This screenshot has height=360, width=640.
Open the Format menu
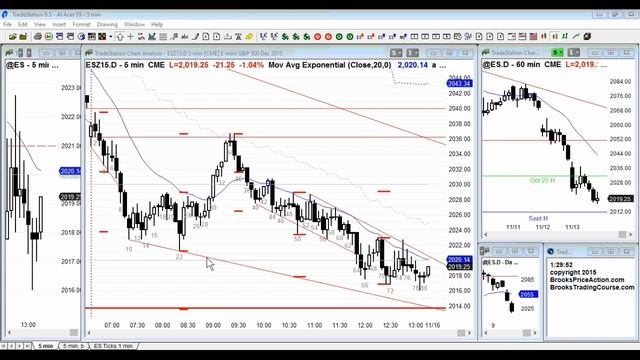point(81,24)
